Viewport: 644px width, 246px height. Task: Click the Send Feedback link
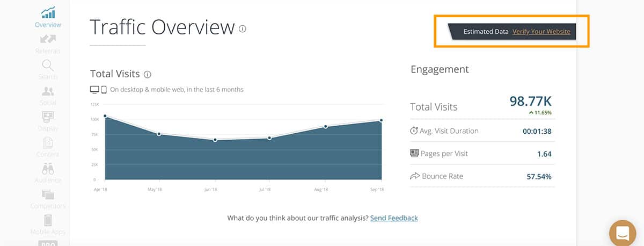[x=394, y=218]
